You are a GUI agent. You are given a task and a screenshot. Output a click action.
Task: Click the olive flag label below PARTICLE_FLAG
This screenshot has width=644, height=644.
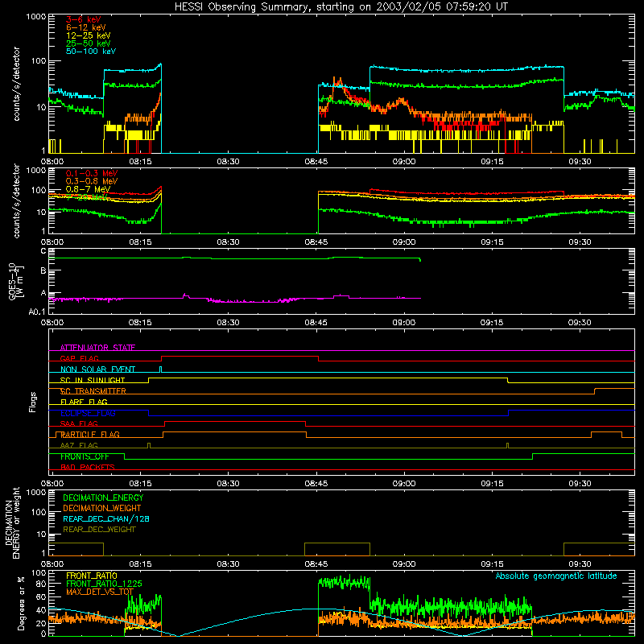pos(79,445)
